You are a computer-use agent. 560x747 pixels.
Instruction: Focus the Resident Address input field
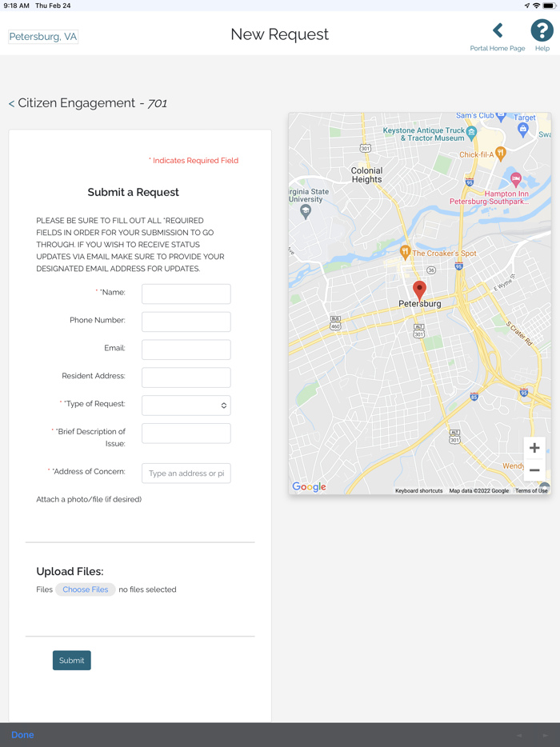(186, 377)
